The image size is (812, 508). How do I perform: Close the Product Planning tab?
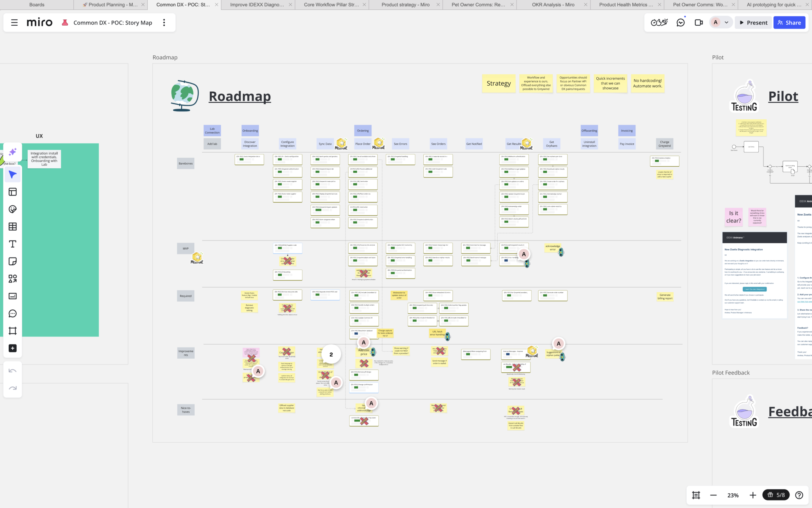143,5
